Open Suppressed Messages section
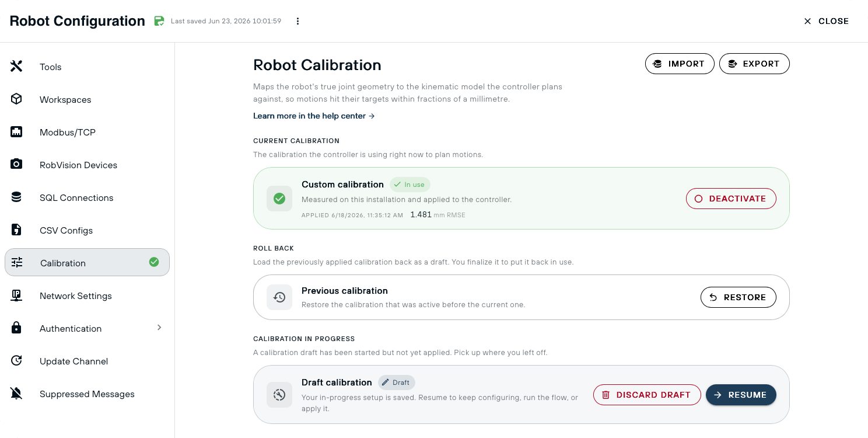The image size is (868, 438). 87,394
